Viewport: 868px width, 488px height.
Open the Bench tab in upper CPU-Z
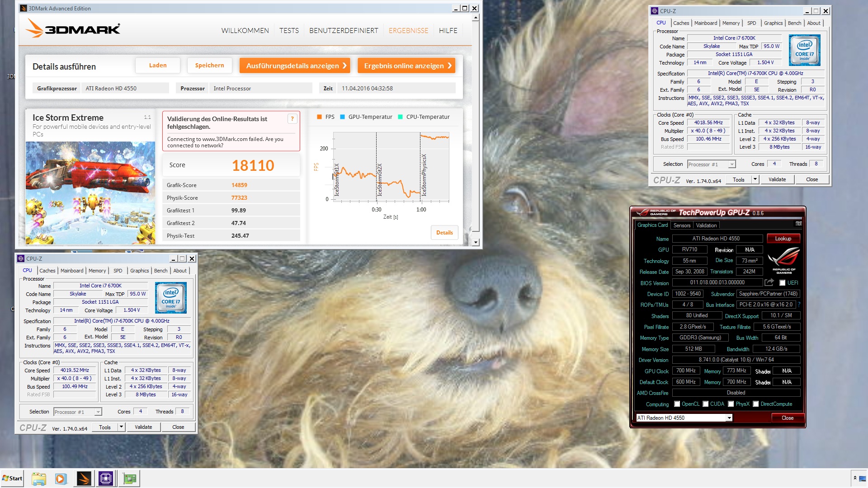(794, 23)
